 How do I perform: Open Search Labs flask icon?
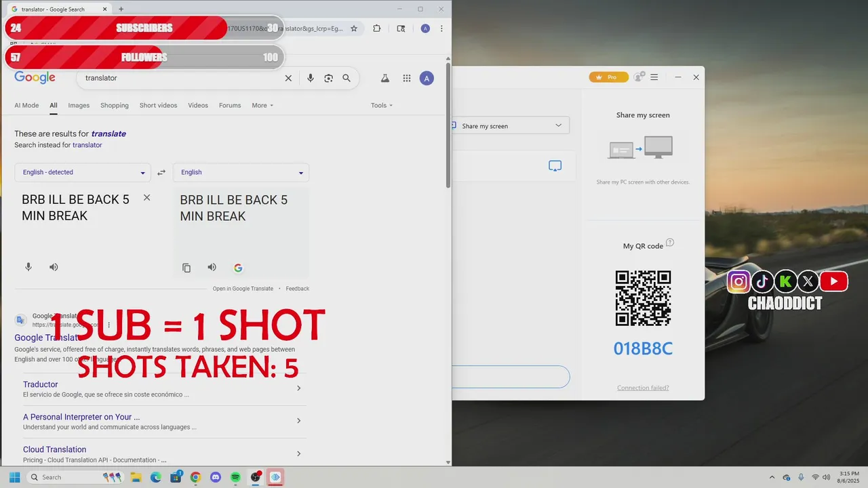coord(385,78)
